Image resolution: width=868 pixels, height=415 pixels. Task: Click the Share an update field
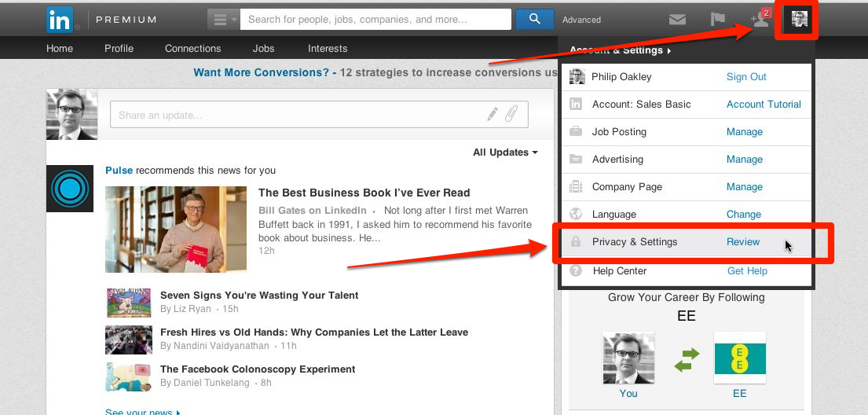[319, 115]
